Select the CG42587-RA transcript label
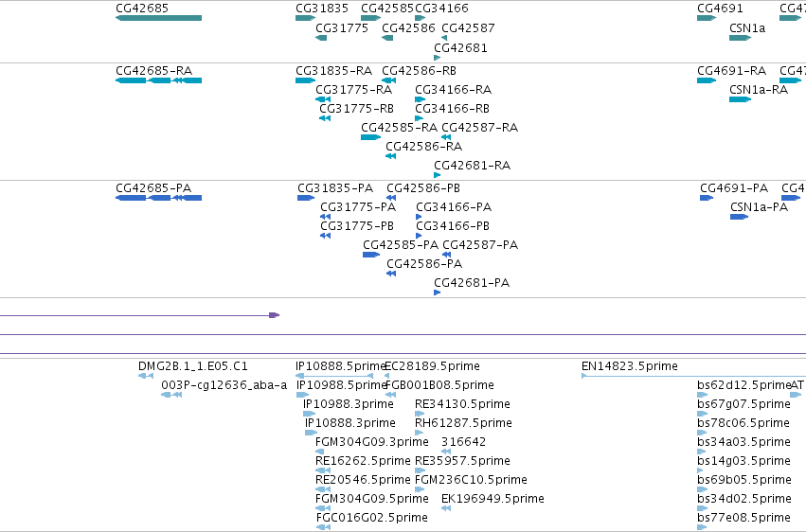The image size is (806, 532). [x=479, y=128]
